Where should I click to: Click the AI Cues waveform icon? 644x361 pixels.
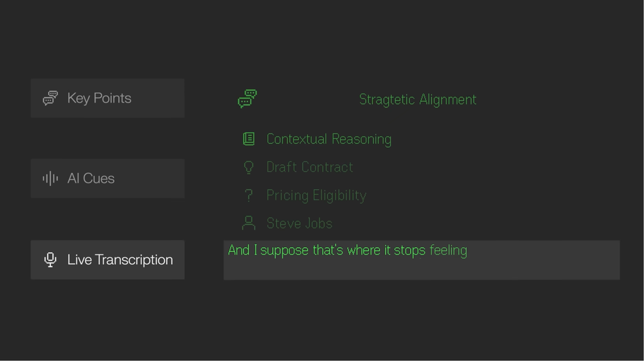50,179
